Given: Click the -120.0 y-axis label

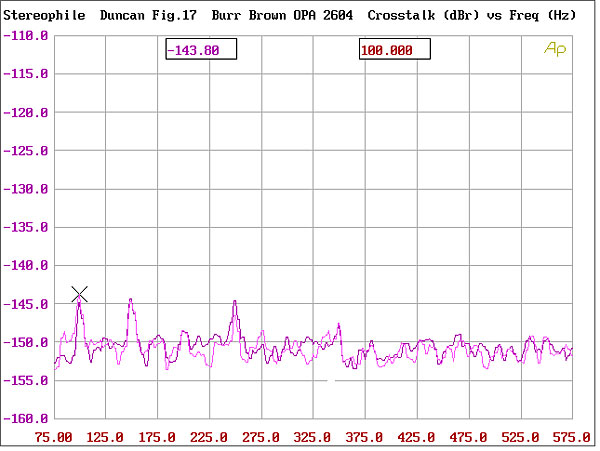Looking at the screenshot, I should pos(26,112).
